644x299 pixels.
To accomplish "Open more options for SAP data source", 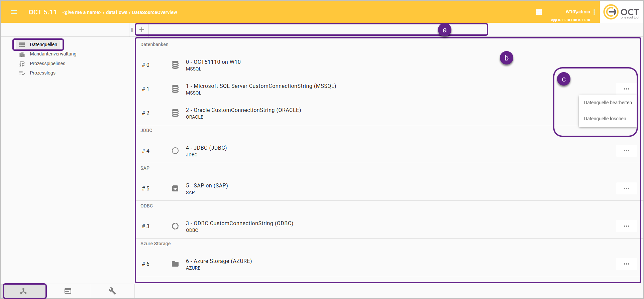I will coord(626,188).
